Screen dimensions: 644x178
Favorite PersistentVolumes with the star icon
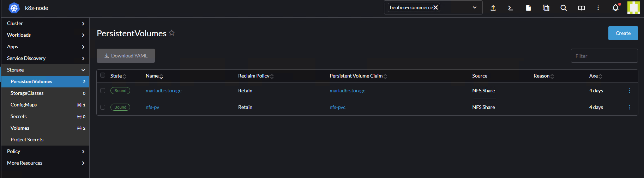(x=172, y=33)
